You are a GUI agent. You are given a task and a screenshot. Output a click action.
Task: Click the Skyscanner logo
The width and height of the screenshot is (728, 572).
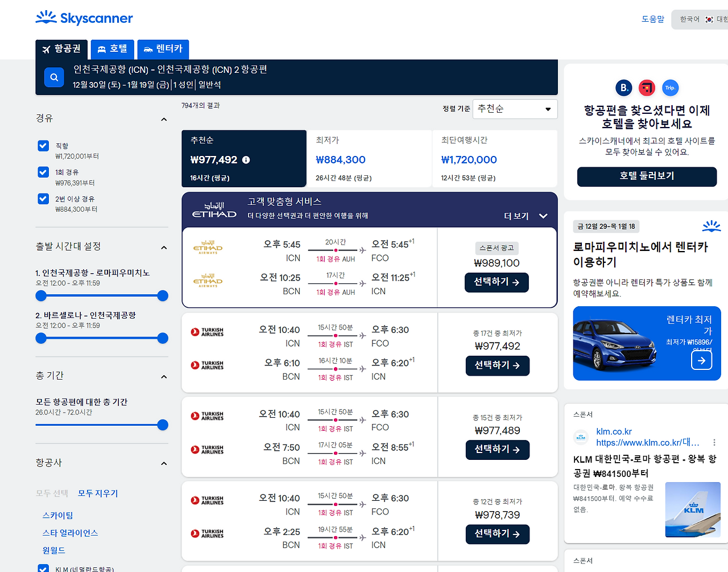pyautogui.click(x=84, y=18)
